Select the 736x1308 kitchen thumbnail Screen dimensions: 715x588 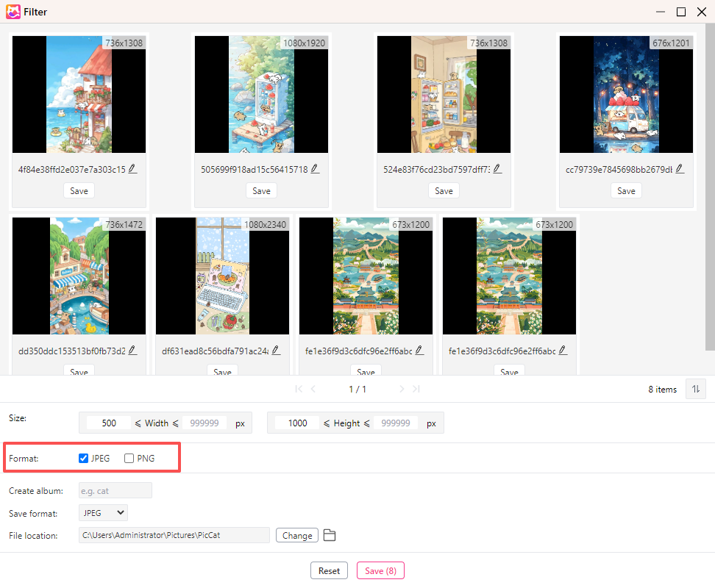click(x=444, y=94)
